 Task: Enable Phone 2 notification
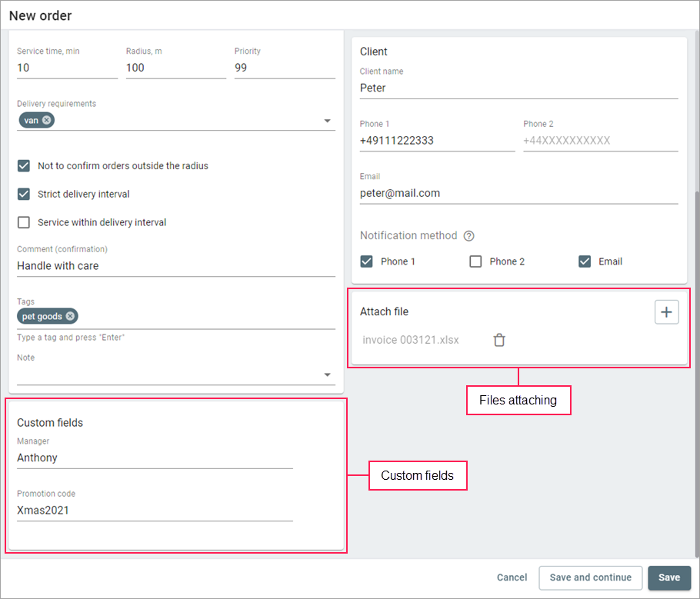click(475, 261)
